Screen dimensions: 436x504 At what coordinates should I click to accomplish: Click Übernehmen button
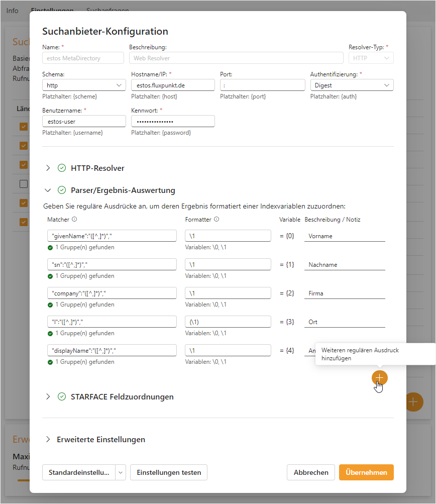coord(366,472)
